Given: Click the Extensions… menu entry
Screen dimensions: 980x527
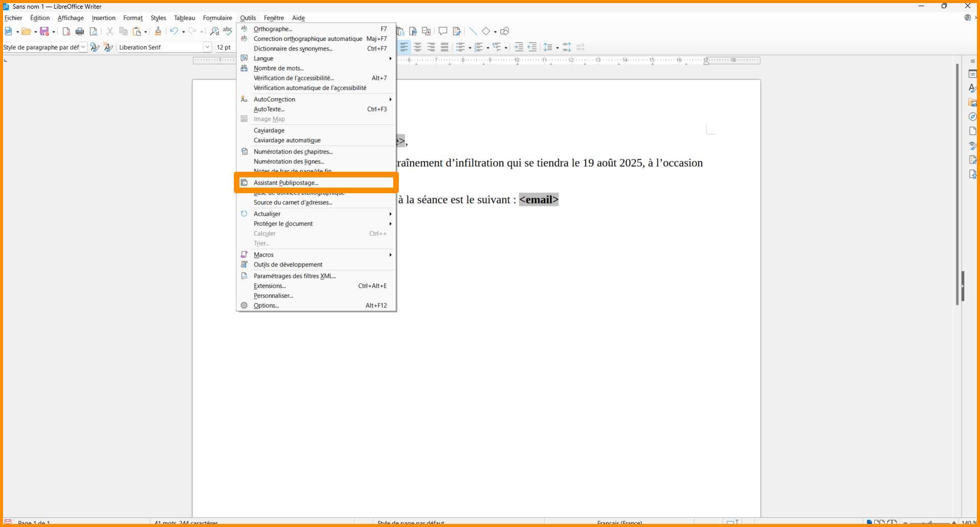Looking at the screenshot, I should pos(270,286).
